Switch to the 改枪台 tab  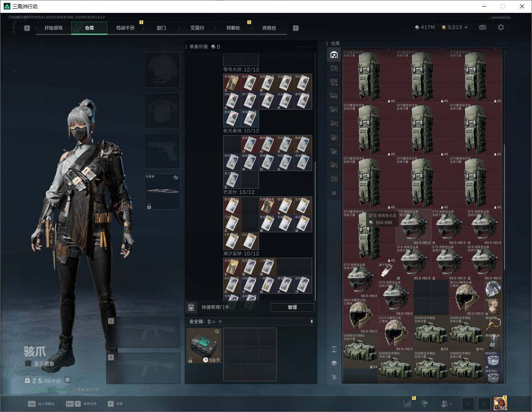click(269, 28)
